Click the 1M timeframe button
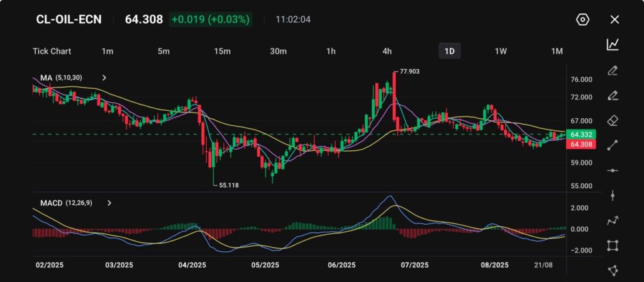The width and height of the screenshot is (644, 282). coord(557,51)
